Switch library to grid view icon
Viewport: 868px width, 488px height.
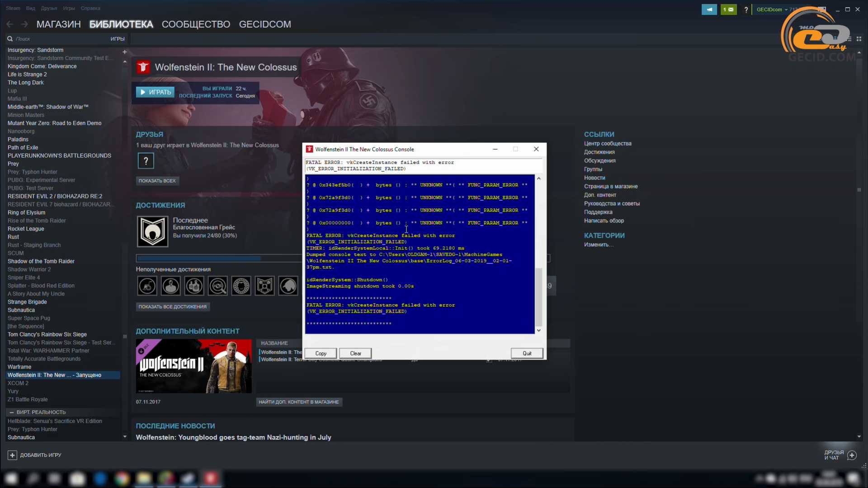point(859,39)
